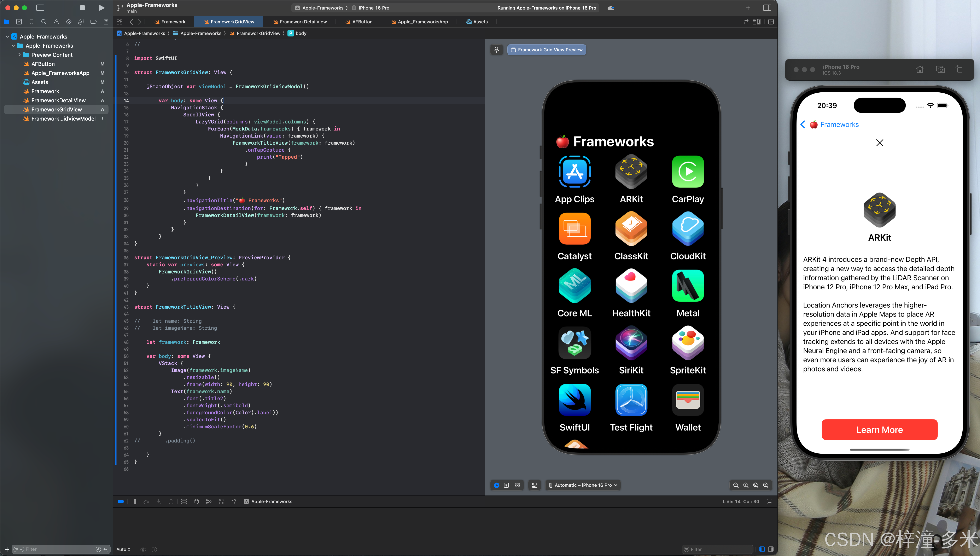Click the Run play button
This screenshot has width=980, height=556.
[x=101, y=8]
